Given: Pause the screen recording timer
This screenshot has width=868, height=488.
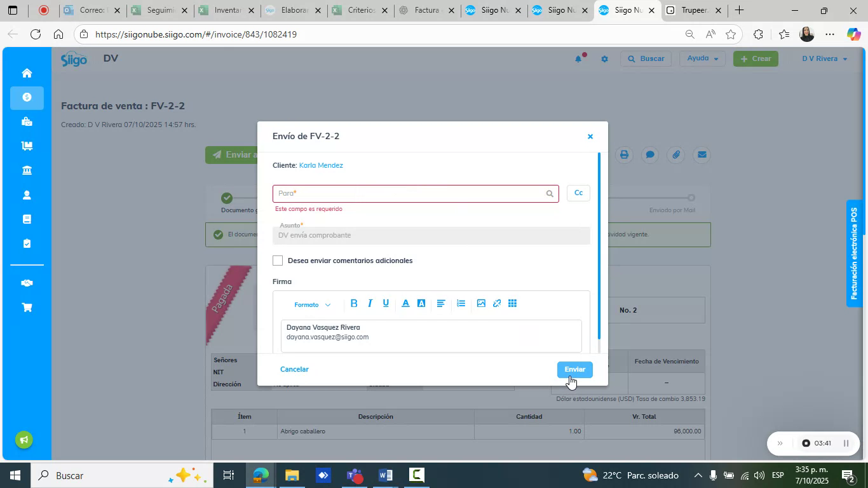Looking at the screenshot, I should pos(846,444).
